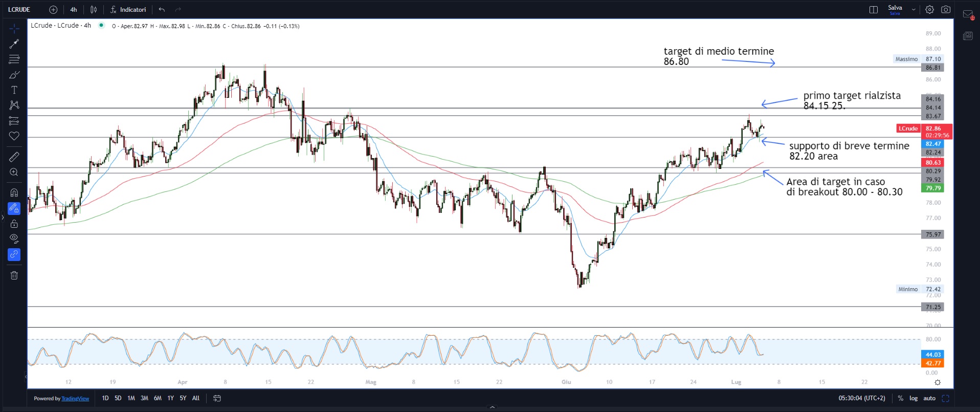This screenshot has width=980, height=412.
Task: Open the Indicatori menu
Action: pyautogui.click(x=128, y=10)
